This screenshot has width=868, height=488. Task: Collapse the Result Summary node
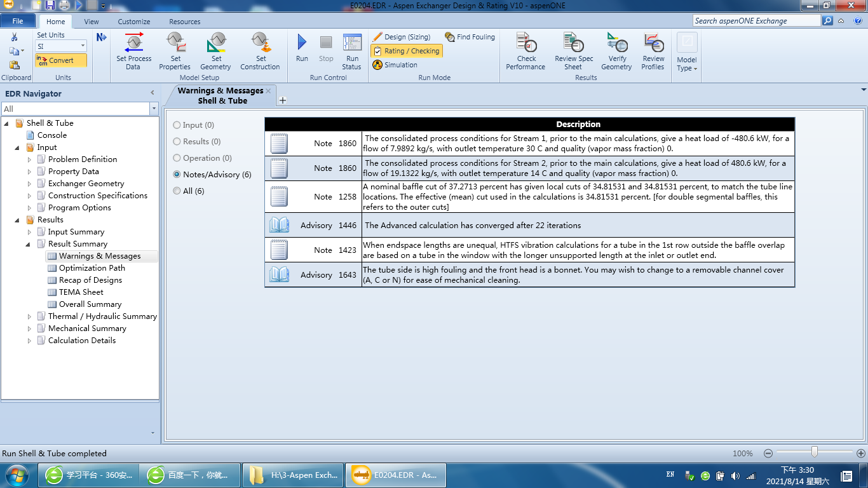29,244
